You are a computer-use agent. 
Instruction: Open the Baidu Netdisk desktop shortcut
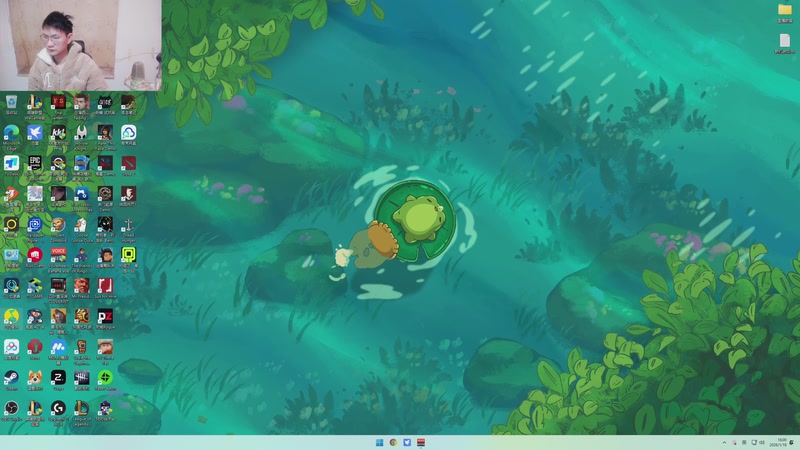click(11, 348)
